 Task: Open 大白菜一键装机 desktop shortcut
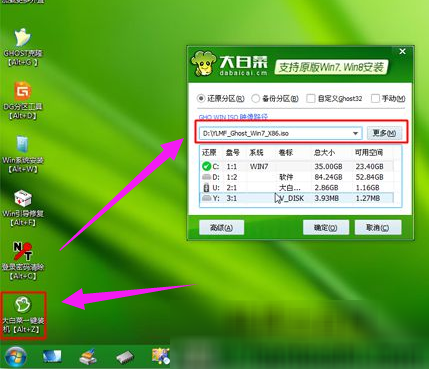click(23, 315)
